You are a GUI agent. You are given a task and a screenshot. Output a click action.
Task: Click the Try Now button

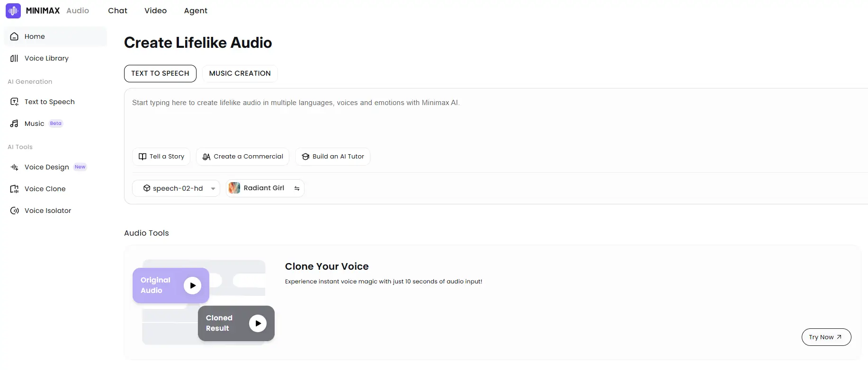pos(826,337)
